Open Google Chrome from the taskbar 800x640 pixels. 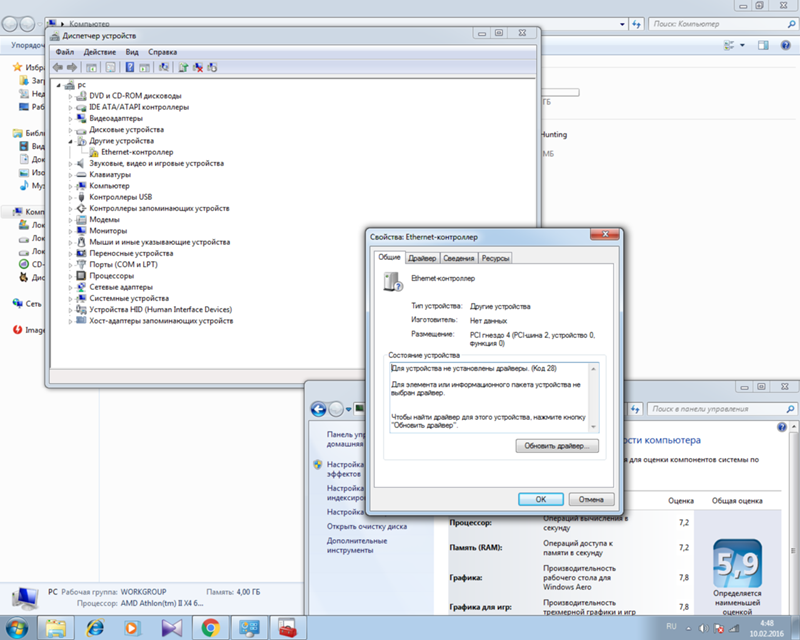tap(210, 628)
